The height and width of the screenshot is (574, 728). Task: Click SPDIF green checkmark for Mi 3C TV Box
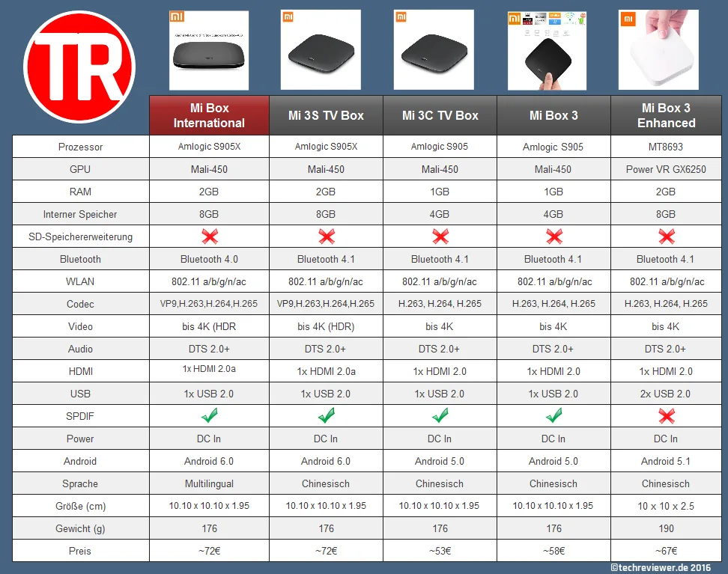[x=440, y=415]
